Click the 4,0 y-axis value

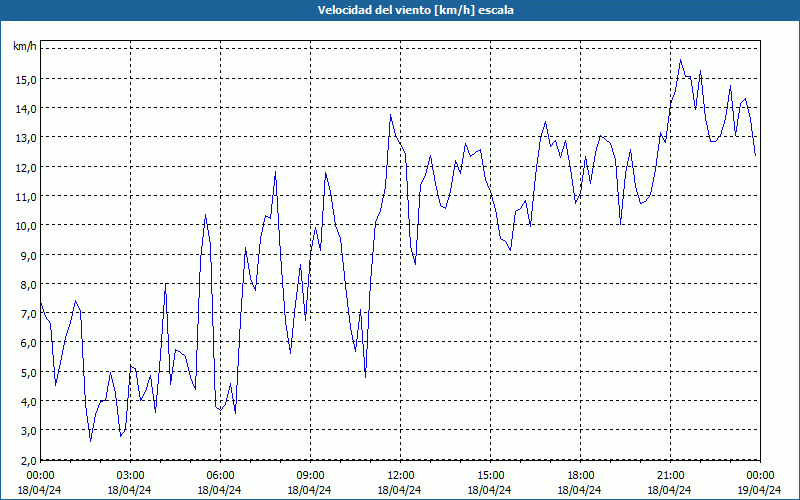(28, 402)
